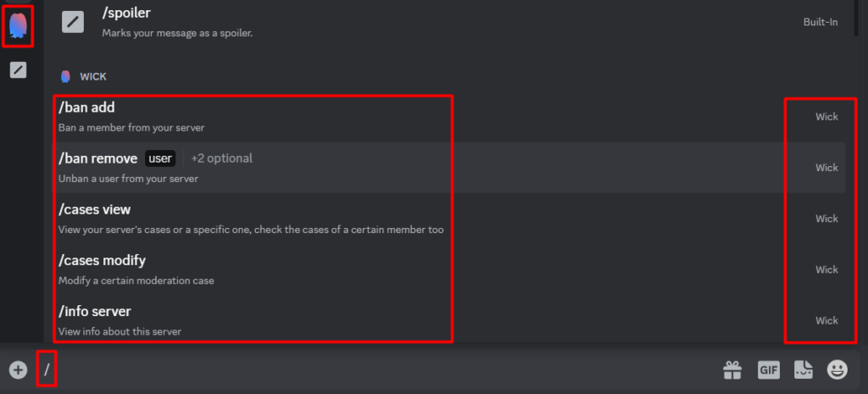Image resolution: width=868 pixels, height=394 pixels.
Task: Choose the /ban remove command
Action: tap(448, 167)
